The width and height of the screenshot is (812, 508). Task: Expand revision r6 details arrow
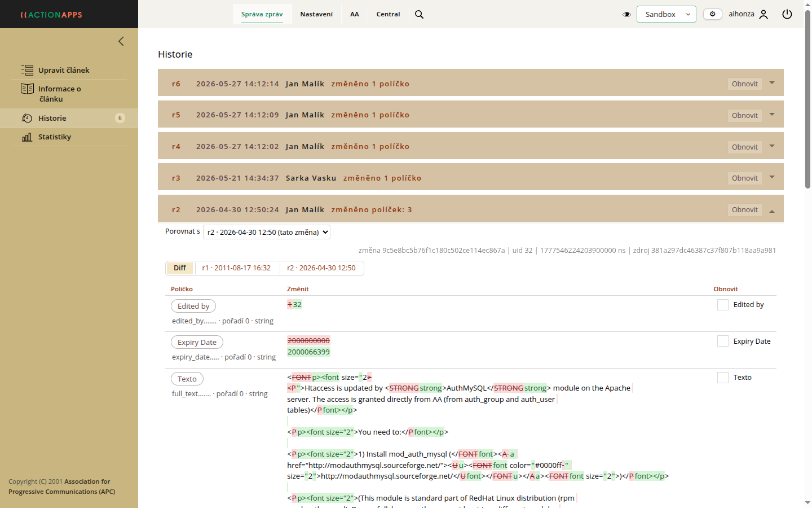click(772, 83)
